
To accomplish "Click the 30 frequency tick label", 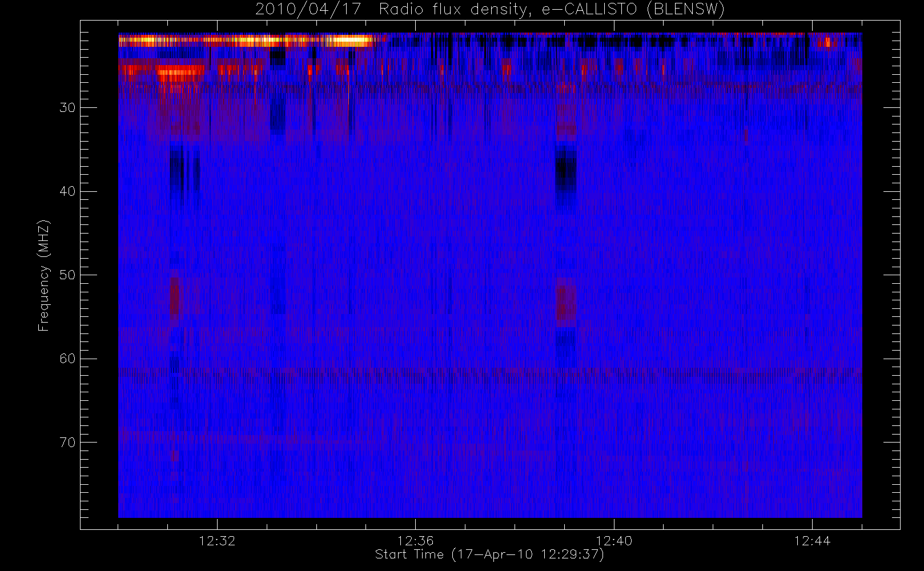I will [67, 107].
